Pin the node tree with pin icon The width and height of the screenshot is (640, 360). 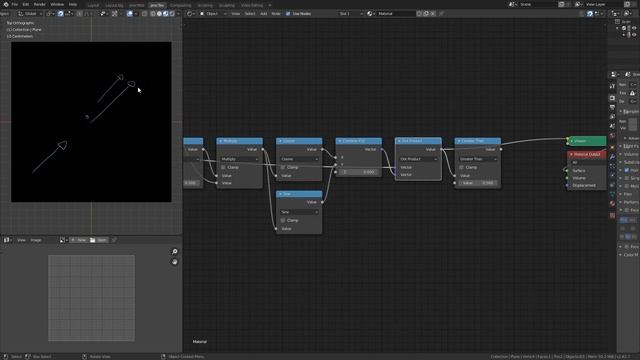[x=441, y=13]
